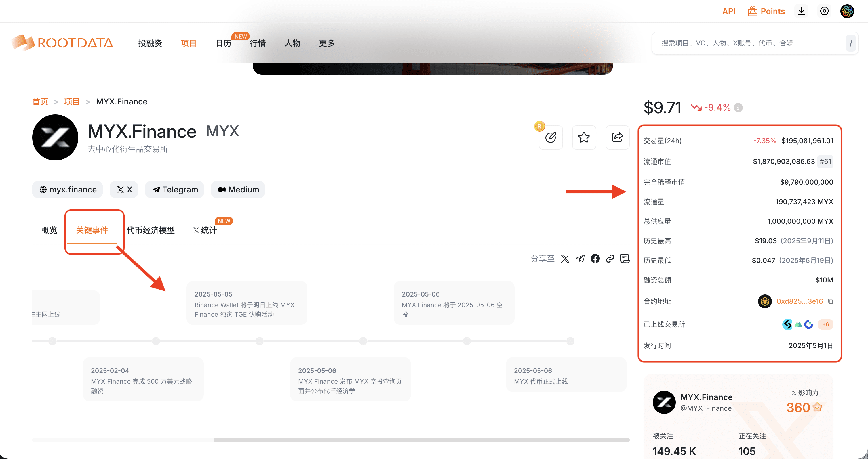Click the edit project pencil icon
Viewport: 868px width, 459px height.
point(551,137)
